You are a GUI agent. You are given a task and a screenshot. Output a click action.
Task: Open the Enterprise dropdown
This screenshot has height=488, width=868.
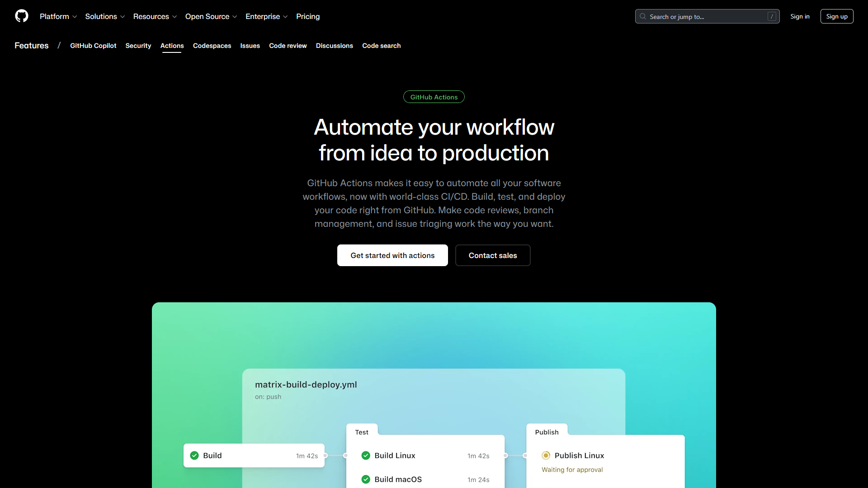coord(266,16)
